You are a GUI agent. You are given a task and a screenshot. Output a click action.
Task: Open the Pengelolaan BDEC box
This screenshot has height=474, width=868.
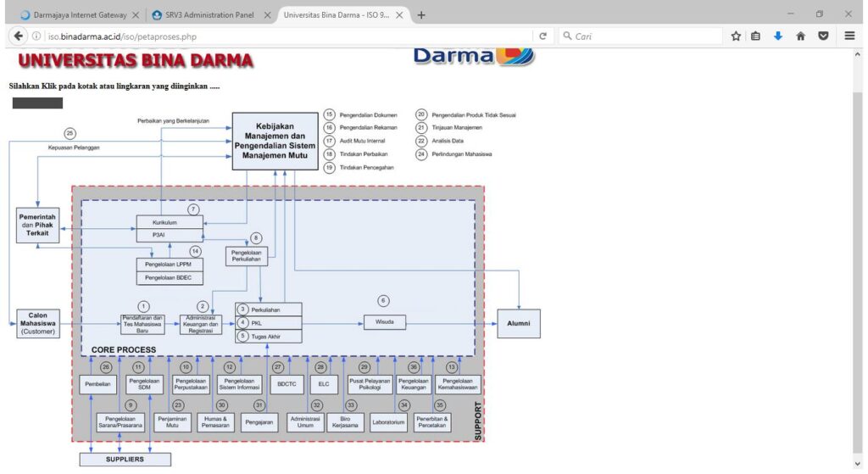pyautogui.click(x=170, y=278)
